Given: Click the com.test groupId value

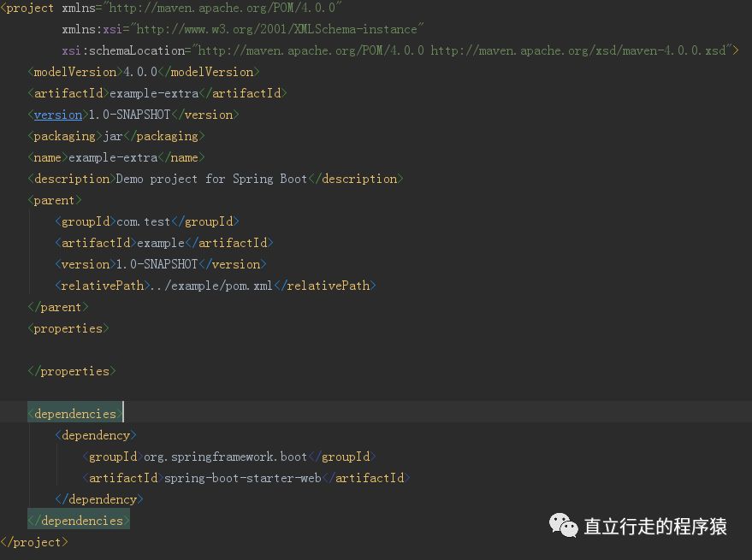Looking at the screenshot, I should (144, 221).
